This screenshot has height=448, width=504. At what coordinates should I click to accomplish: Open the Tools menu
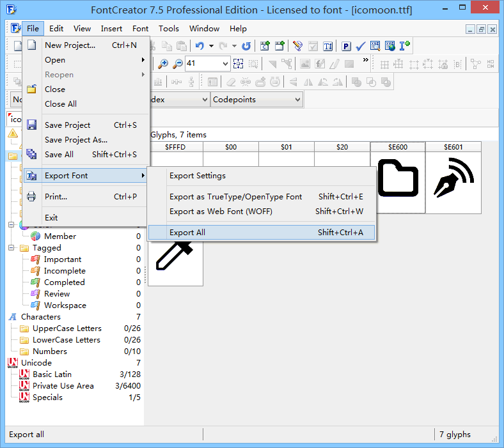point(168,29)
